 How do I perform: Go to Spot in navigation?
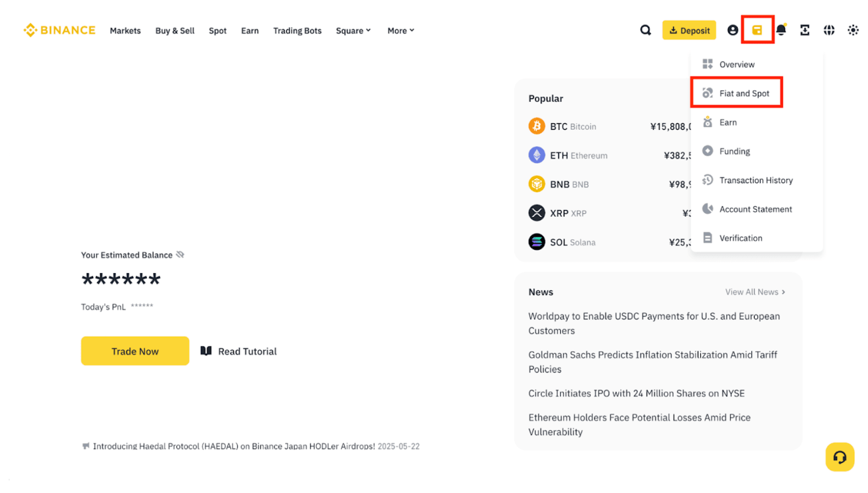(x=218, y=31)
